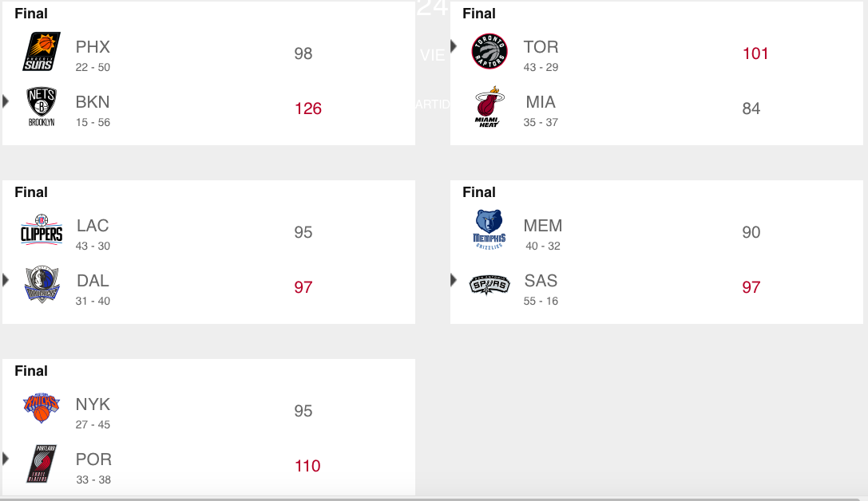868x501 pixels.
Task: Click Brooklyn's winning score of 126
Action: 308,108
